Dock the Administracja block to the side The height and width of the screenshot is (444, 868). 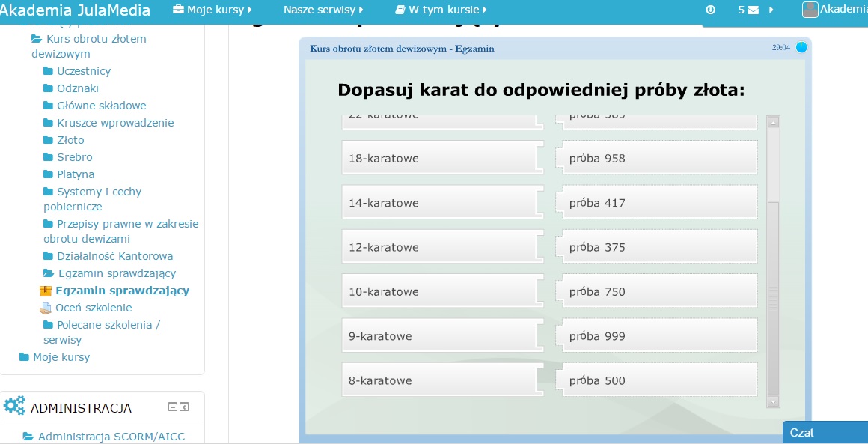pos(184,407)
